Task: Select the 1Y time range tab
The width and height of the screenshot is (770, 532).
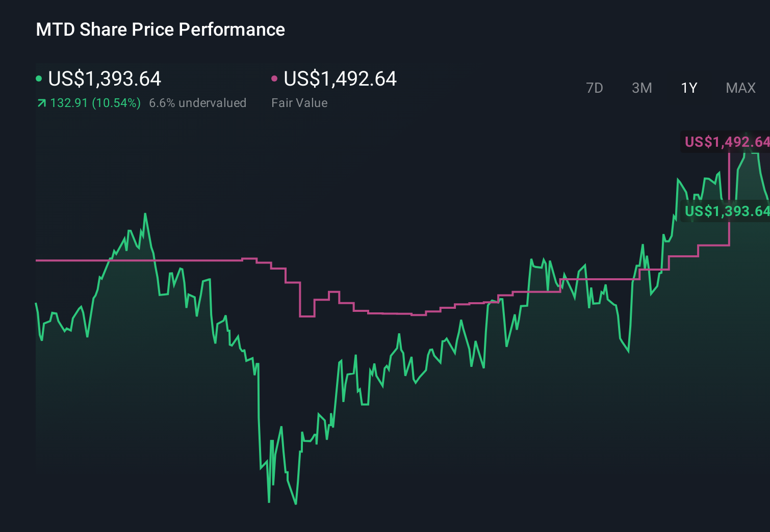Action: 689,88
